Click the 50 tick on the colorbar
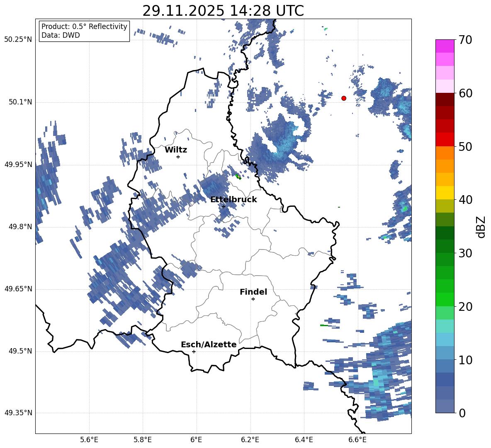 [465, 146]
